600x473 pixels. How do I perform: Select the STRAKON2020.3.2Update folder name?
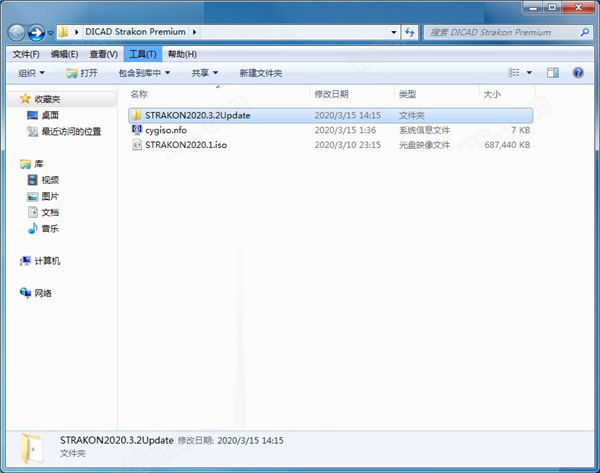pyautogui.click(x=197, y=116)
